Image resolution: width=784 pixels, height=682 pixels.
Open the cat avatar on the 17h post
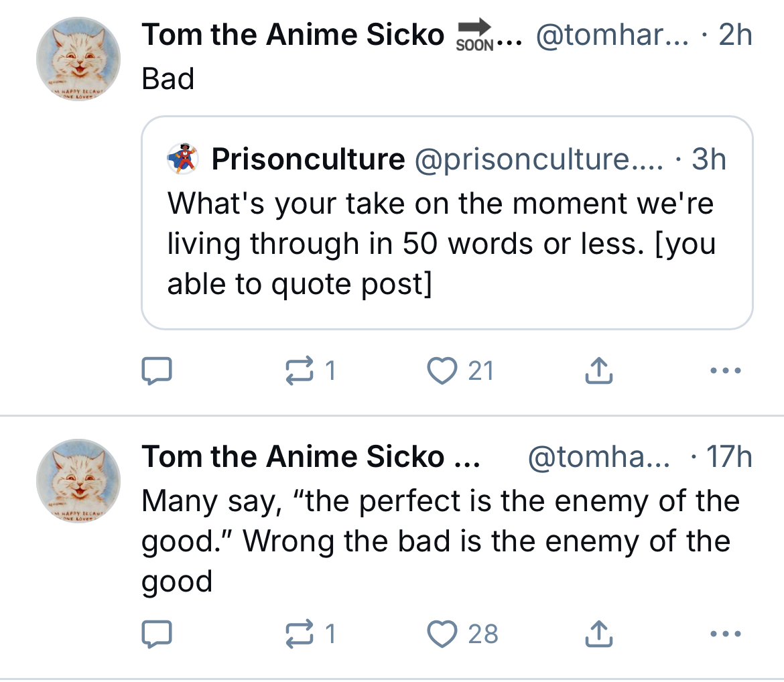coord(78,480)
